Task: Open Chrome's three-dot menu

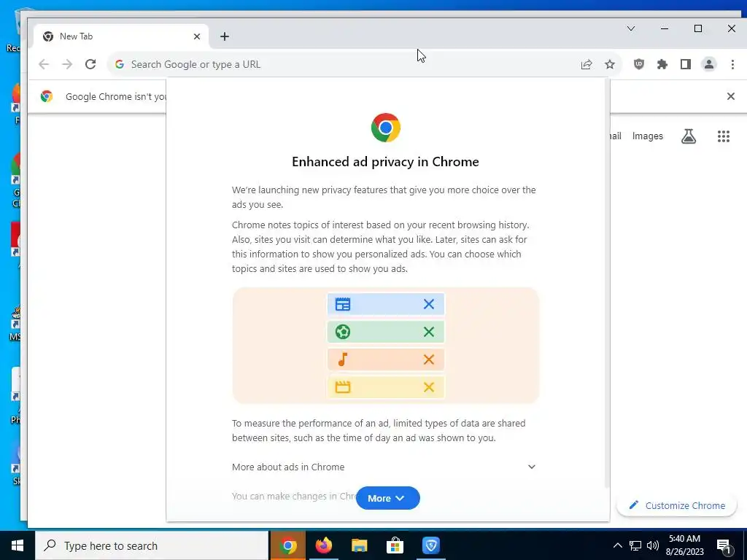Action: click(x=732, y=64)
